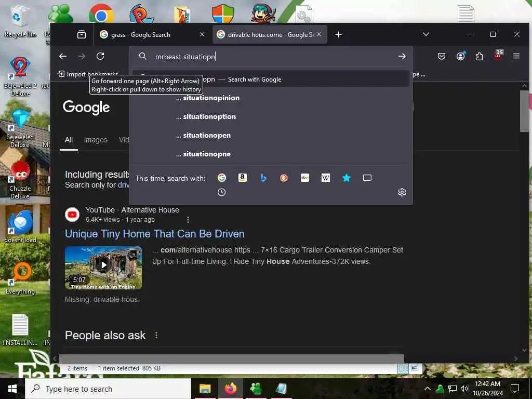Image resolution: width=532 pixels, height=399 pixels.
Task: Switch Explorer to large icons view
Action: pos(415,368)
